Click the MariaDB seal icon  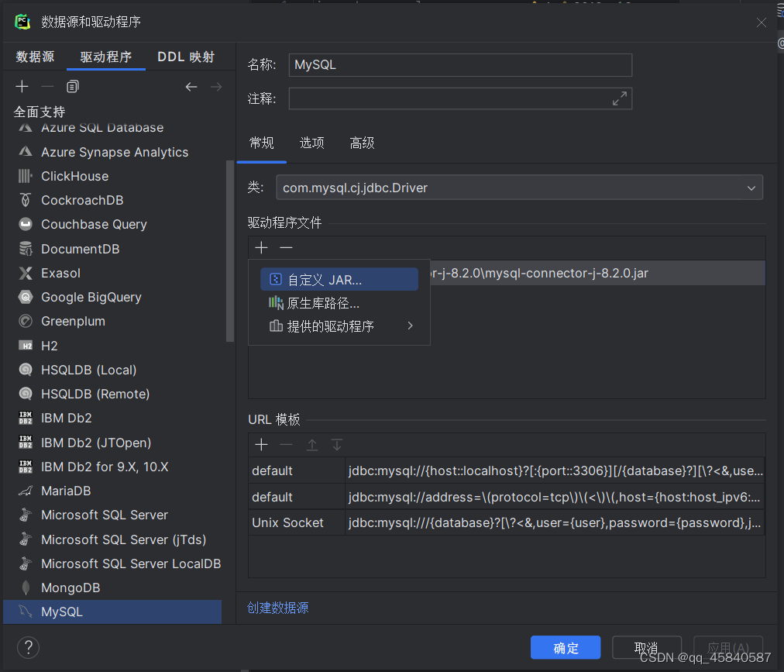26,491
